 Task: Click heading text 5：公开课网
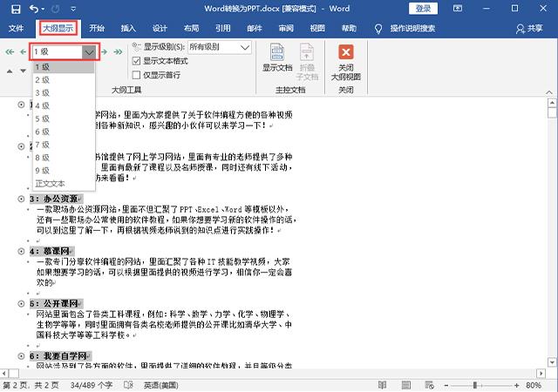click(x=54, y=303)
